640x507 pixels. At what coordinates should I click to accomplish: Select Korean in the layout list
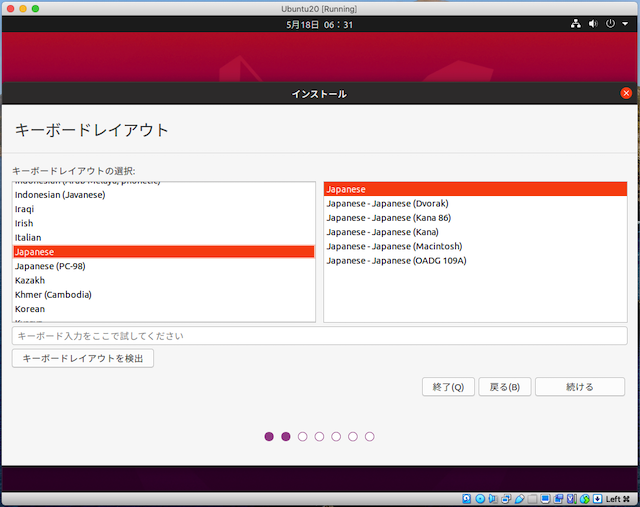point(164,309)
